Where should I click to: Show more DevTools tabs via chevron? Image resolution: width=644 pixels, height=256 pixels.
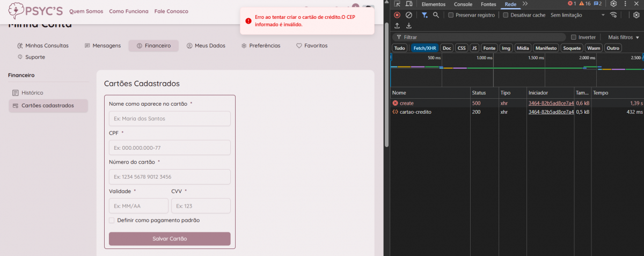coord(525,4)
